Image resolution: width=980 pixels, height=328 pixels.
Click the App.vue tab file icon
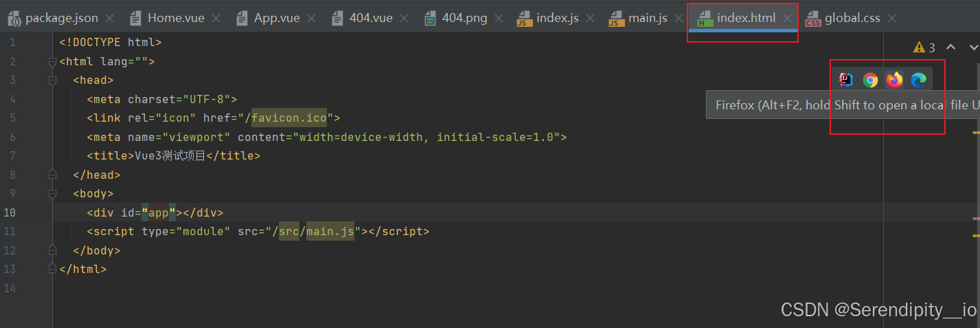tap(242, 19)
